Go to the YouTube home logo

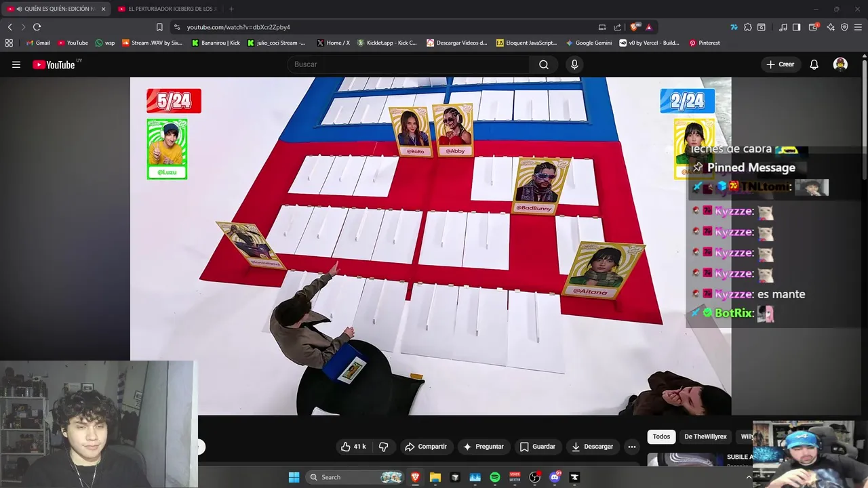coord(54,64)
